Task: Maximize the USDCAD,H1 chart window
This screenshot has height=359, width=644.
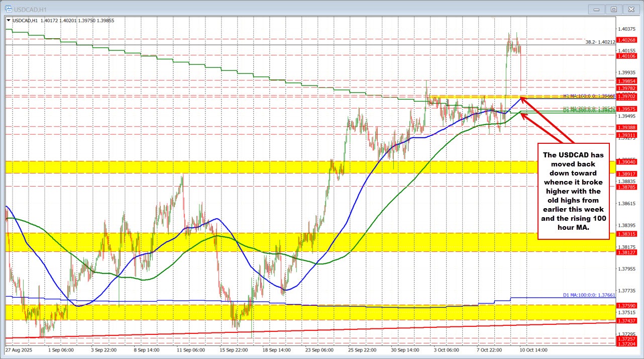Action: [613, 9]
